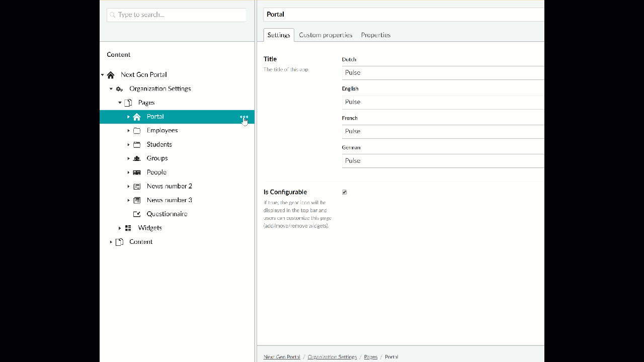This screenshot has height=362, width=644.
Task: Click the Type to search field
Action: pos(177,15)
